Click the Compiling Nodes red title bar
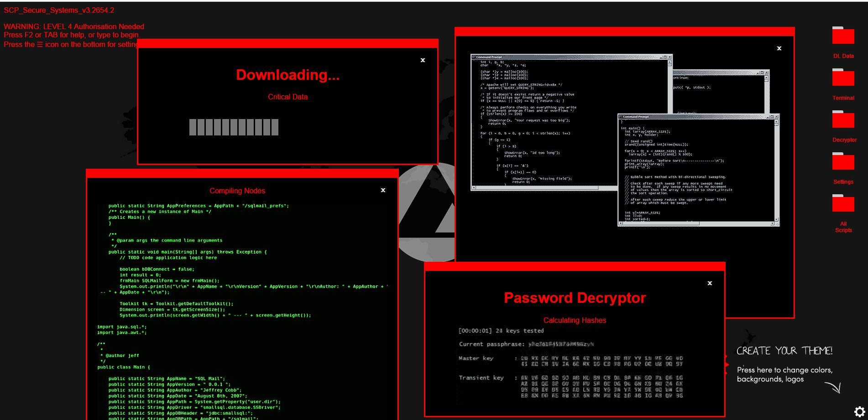868x420 pixels. 242,173
